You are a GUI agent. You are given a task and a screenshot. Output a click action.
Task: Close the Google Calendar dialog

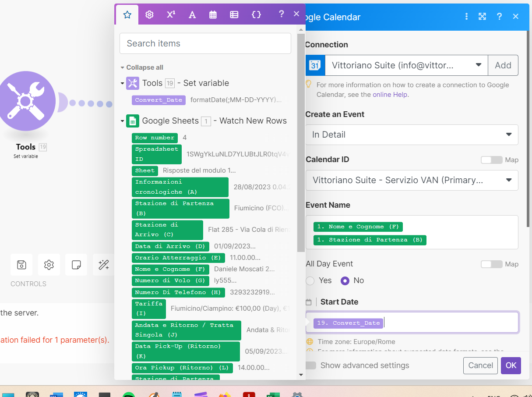[515, 17]
